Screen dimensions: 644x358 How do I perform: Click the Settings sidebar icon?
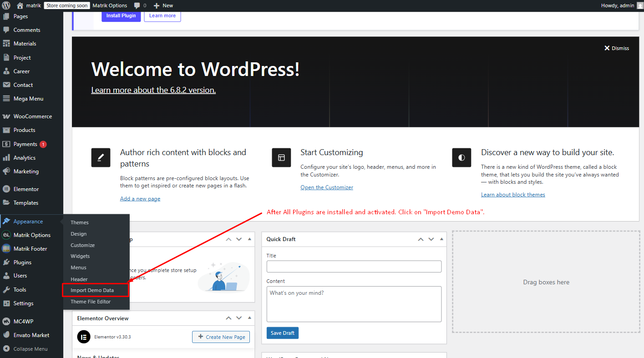click(x=6, y=303)
